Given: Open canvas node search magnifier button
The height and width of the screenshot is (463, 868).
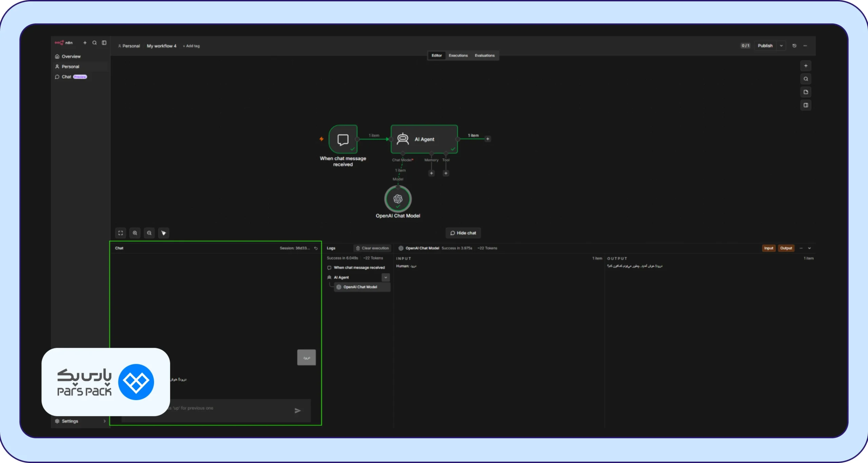Looking at the screenshot, I should (x=806, y=79).
